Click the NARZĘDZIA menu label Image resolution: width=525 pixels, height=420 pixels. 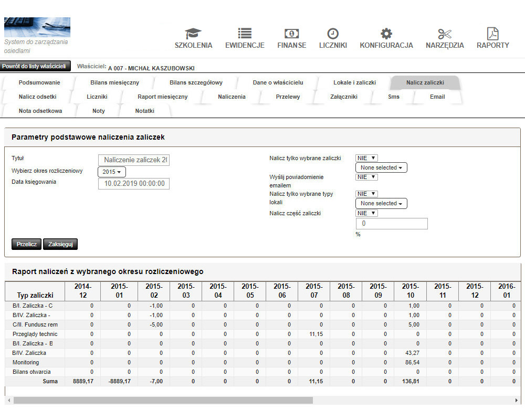[445, 46]
